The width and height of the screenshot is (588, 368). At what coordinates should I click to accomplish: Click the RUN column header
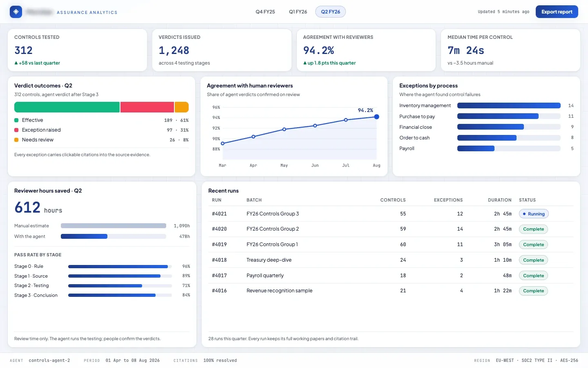(217, 200)
